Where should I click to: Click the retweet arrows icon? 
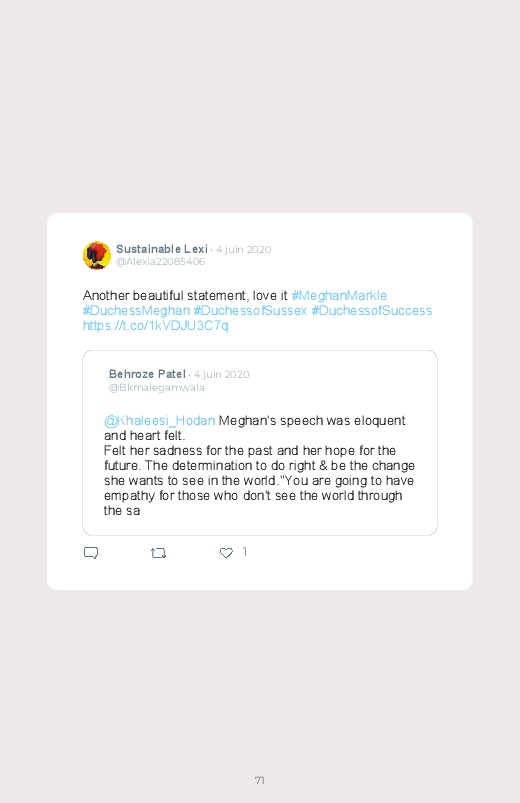point(158,553)
